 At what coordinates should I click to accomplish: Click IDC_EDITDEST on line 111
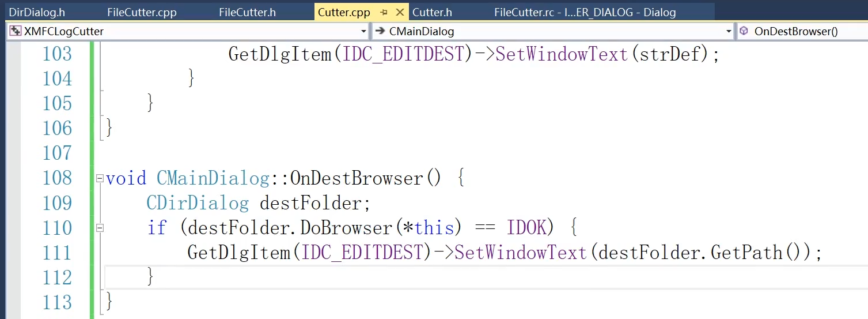tap(362, 253)
